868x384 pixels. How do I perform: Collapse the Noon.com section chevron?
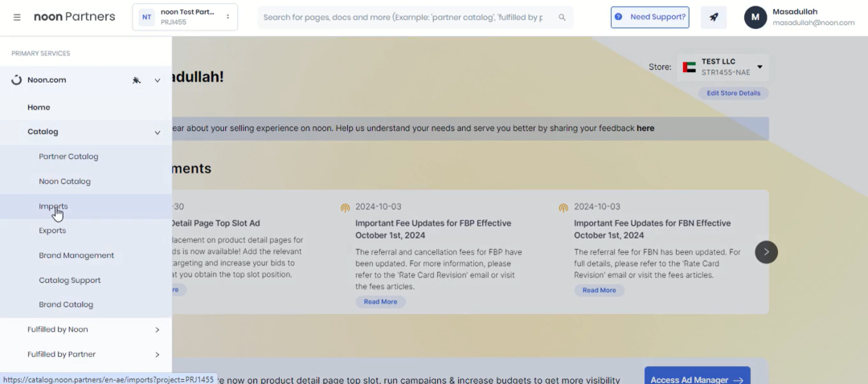(158, 80)
